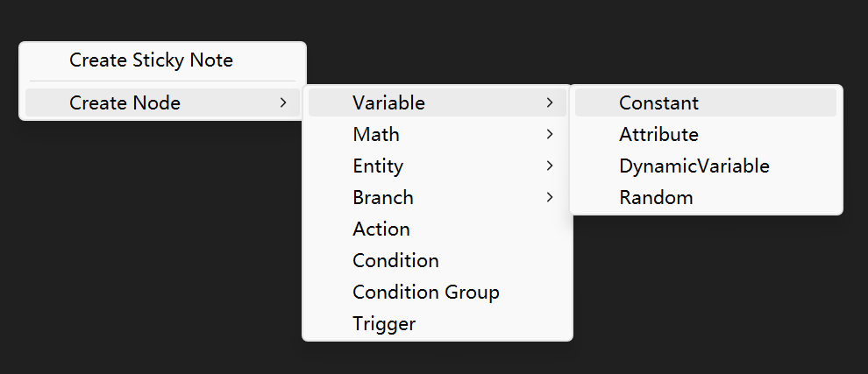Image resolution: width=868 pixels, height=374 pixels.
Task: Click the chevron next to Variable
Action: [550, 102]
